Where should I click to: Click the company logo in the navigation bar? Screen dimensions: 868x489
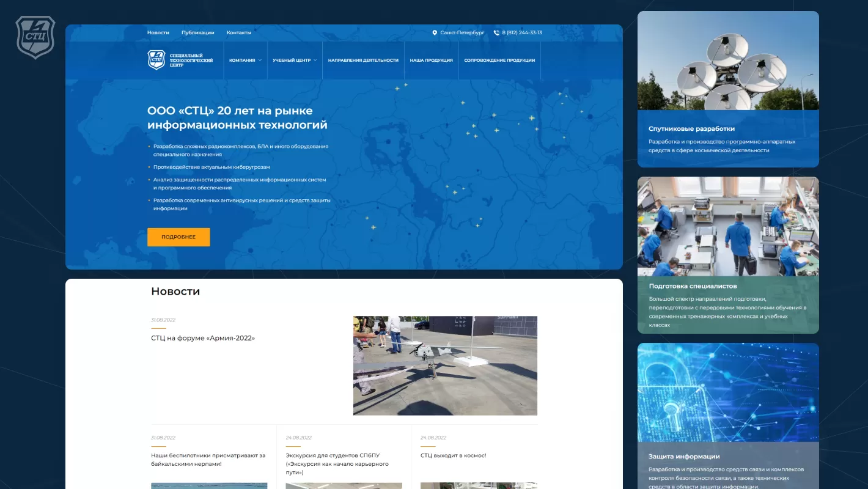(180, 60)
